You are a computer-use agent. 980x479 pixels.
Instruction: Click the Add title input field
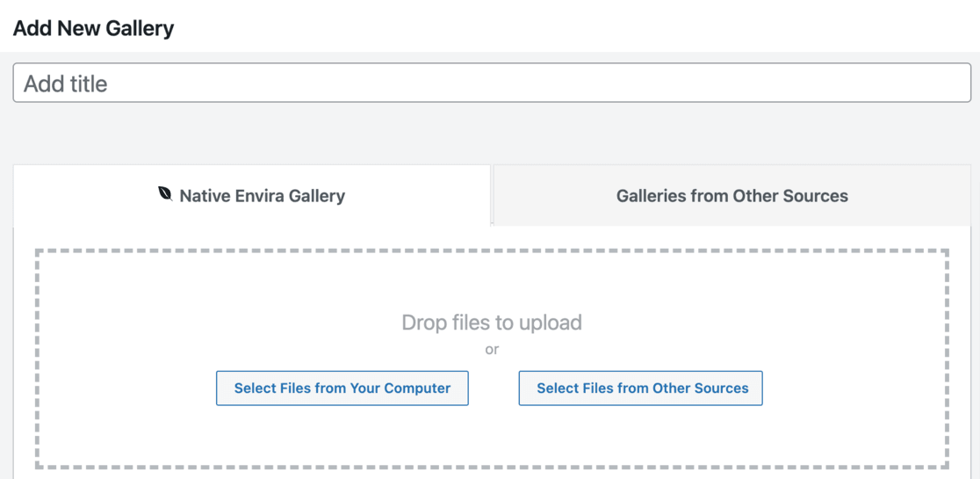[x=492, y=83]
